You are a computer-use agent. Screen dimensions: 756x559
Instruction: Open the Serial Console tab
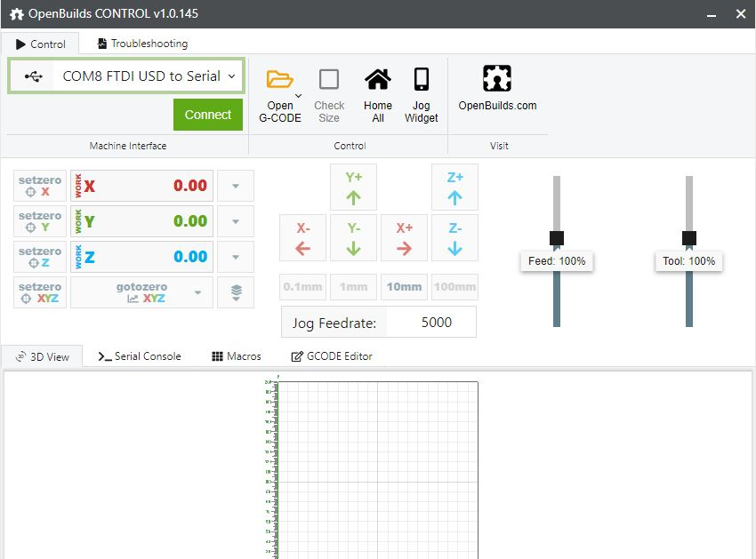coord(140,356)
